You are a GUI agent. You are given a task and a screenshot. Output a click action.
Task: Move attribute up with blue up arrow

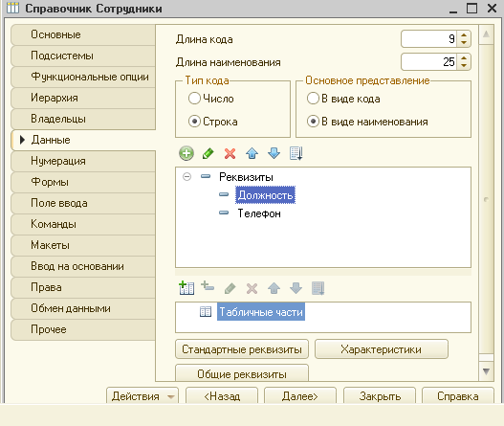tap(252, 153)
